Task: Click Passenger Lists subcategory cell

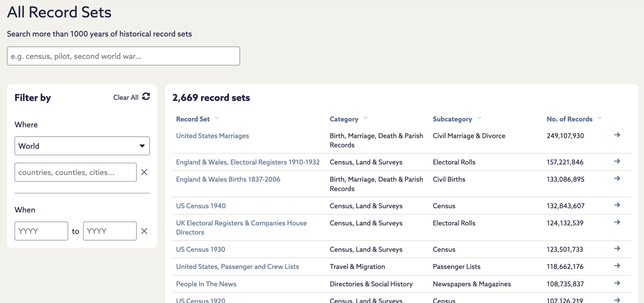Action: (457, 267)
